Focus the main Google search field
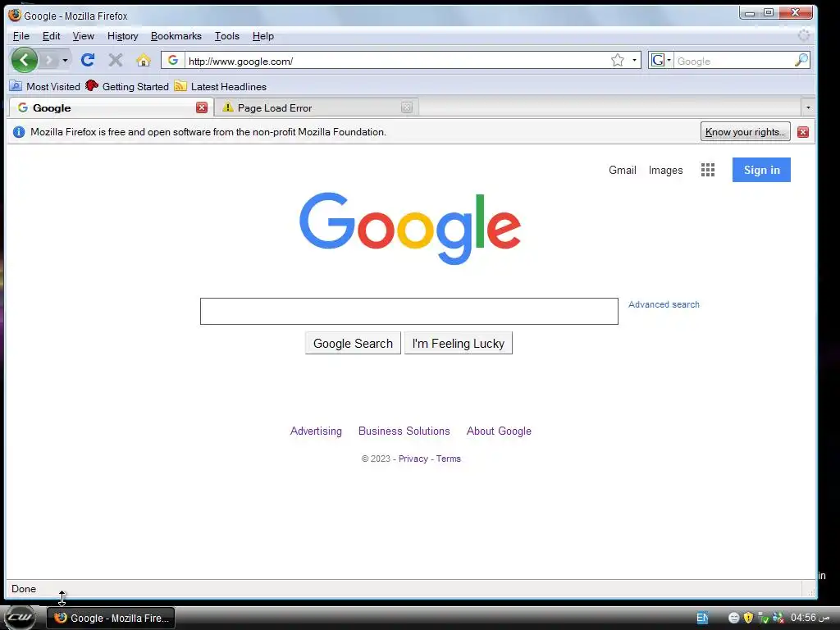 pyautogui.click(x=409, y=311)
